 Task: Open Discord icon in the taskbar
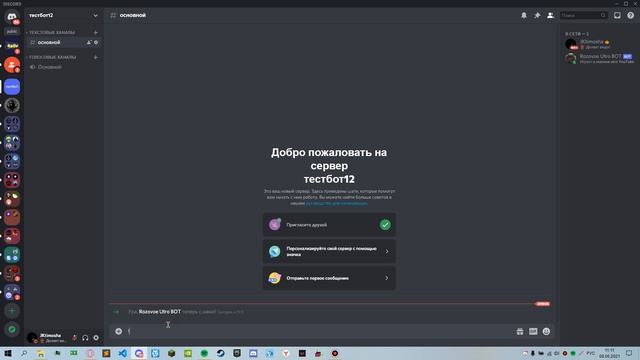click(253, 353)
